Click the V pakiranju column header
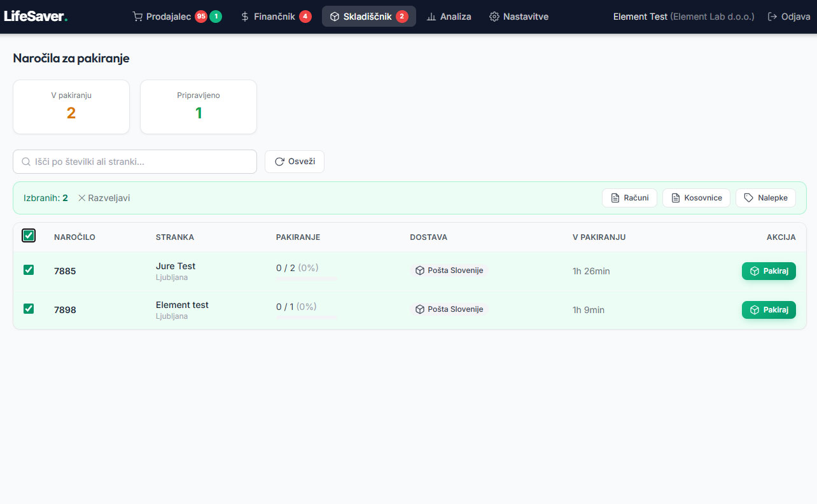This screenshot has width=817, height=504. 599,237
